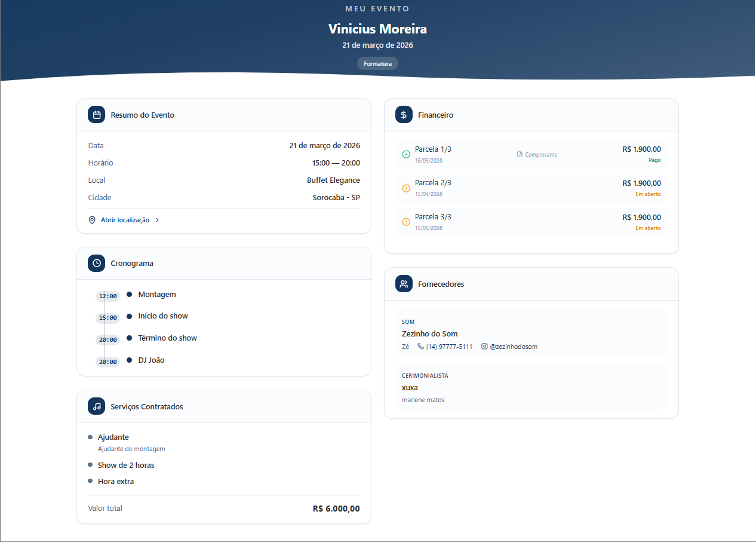This screenshot has height=542, width=756.
Task: Click the Vinicius Moreira title in header
Action: click(377, 29)
